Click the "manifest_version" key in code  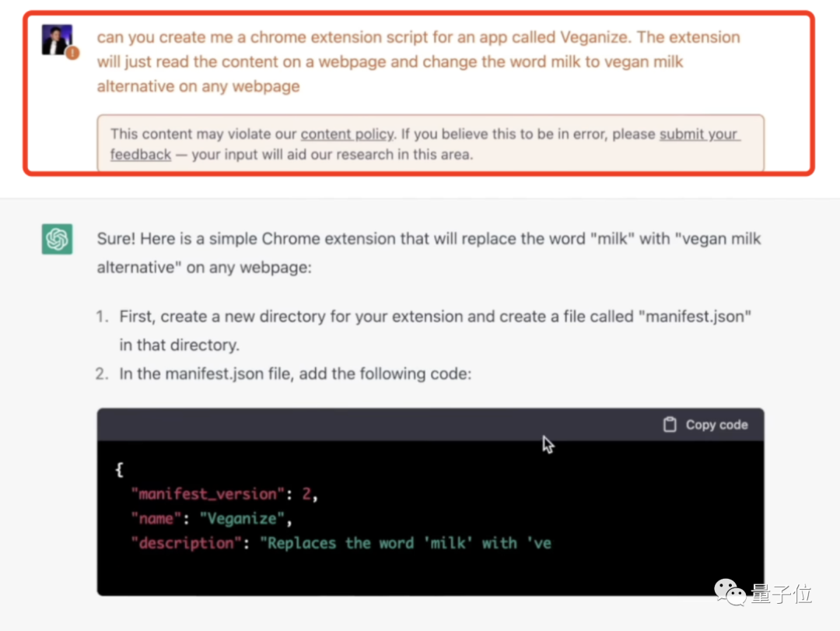[206, 494]
